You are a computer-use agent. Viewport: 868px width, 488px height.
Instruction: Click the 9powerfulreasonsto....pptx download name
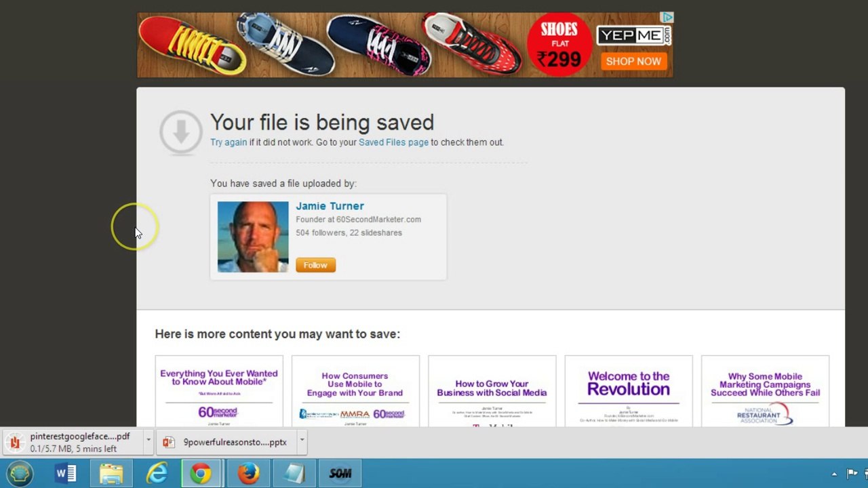click(235, 443)
